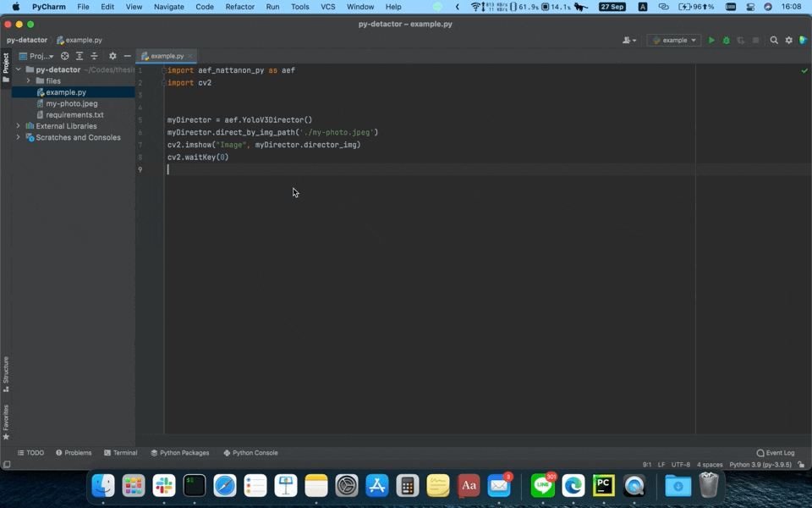
Task: Change LF line separator
Action: [x=661, y=465]
